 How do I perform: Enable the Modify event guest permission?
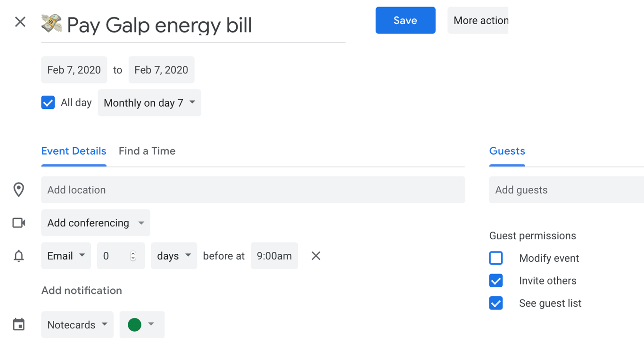click(496, 258)
